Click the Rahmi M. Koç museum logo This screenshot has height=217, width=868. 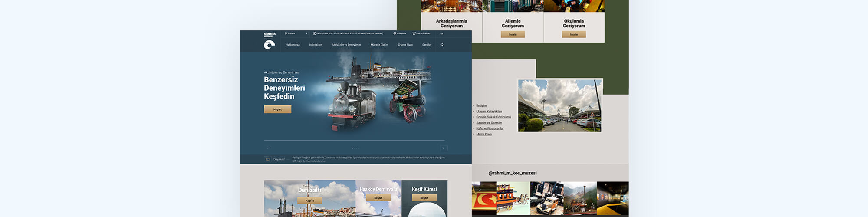pyautogui.click(x=269, y=41)
